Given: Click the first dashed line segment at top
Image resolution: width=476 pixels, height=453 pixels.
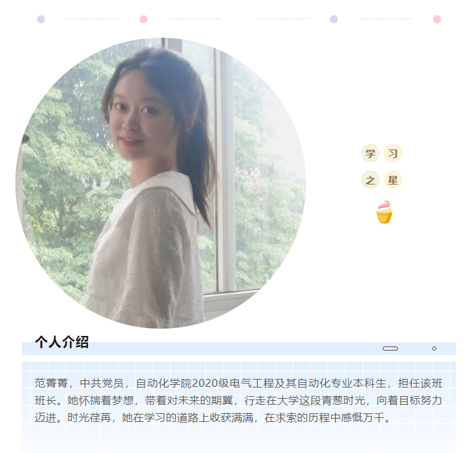Looking at the screenshot, I should click(x=92, y=19).
